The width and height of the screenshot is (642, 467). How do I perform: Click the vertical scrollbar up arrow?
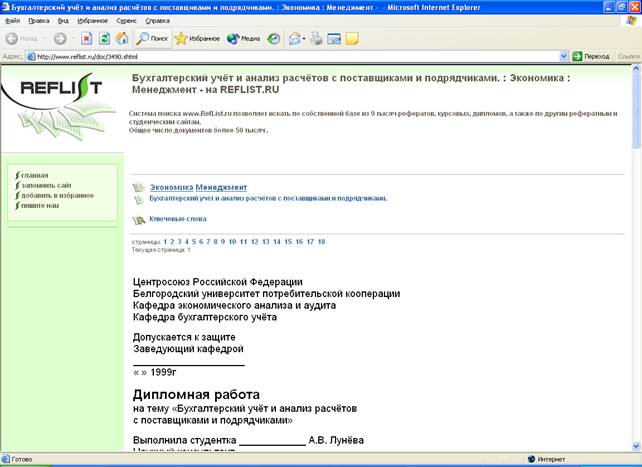pos(636,69)
